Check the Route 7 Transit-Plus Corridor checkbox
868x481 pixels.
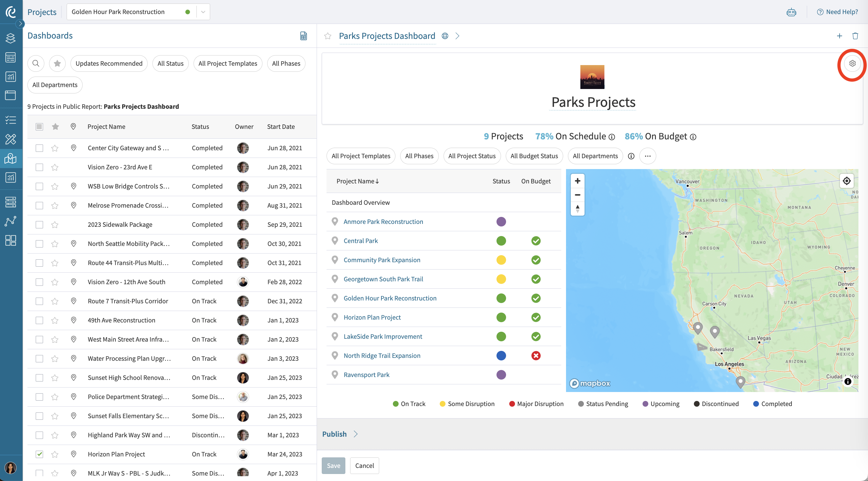40,301
